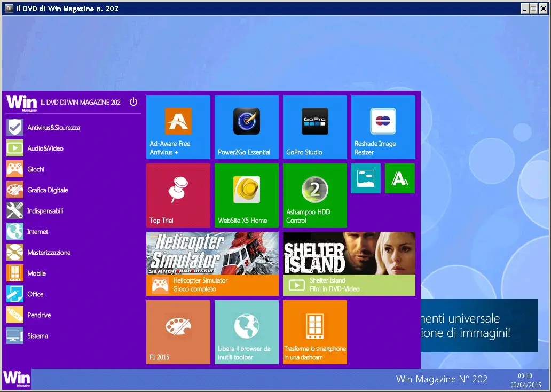551x392 pixels.
Task: Select the Office category
Action: click(25, 294)
